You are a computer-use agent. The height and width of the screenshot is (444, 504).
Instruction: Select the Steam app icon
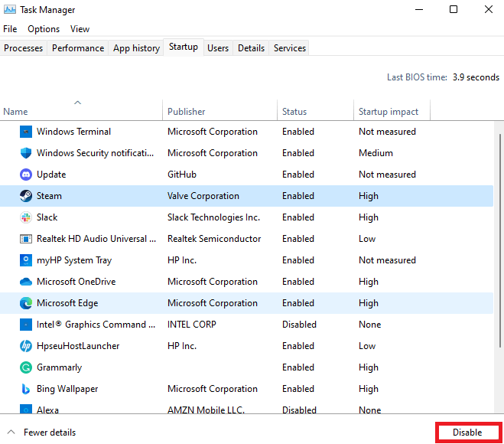(25, 196)
